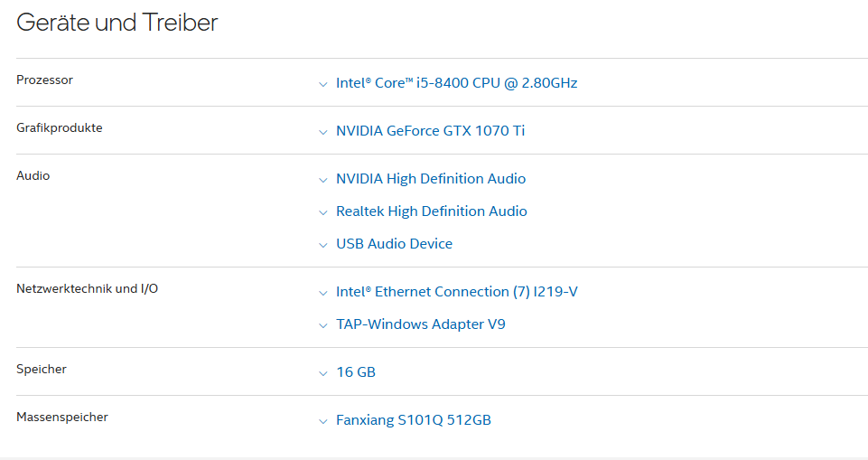868x460 pixels.
Task: Select the TAP-Windows Adapter V9 link
Action: 421,324
